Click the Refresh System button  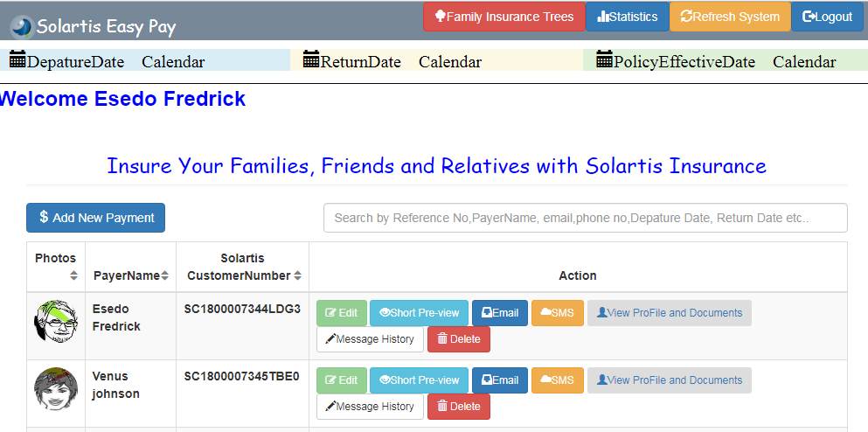[x=730, y=17]
